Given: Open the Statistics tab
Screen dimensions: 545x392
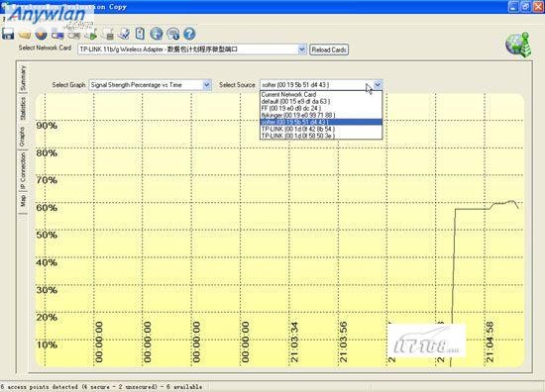Looking at the screenshot, I should pos(23,108).
